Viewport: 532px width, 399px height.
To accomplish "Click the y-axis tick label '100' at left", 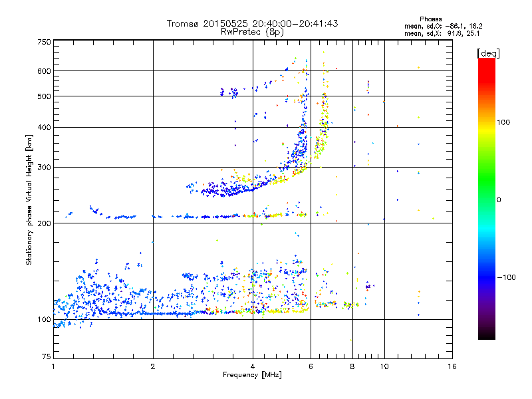I will 44,320.
